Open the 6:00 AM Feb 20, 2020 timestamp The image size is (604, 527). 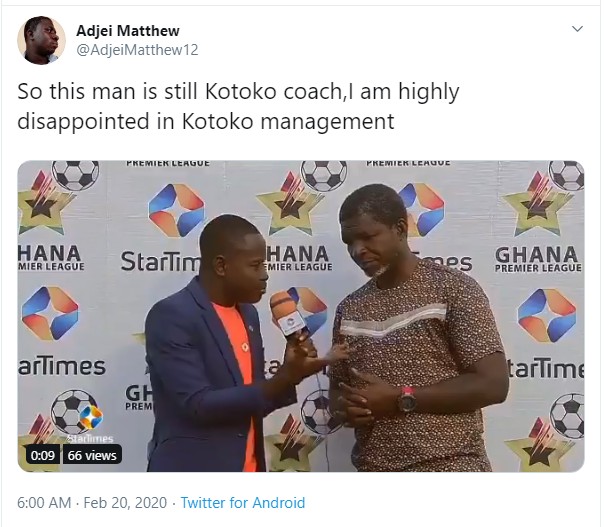coord(92,503)
